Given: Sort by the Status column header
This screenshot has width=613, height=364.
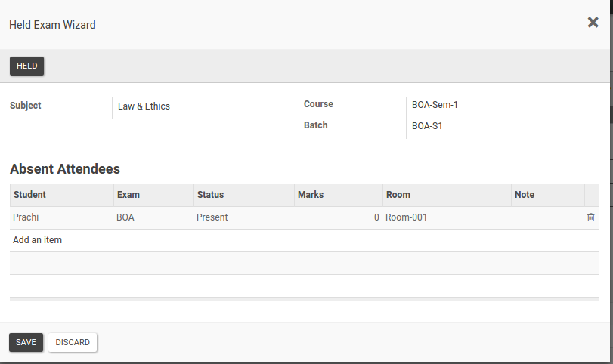Looking at the screenshot, I should 211,195.
